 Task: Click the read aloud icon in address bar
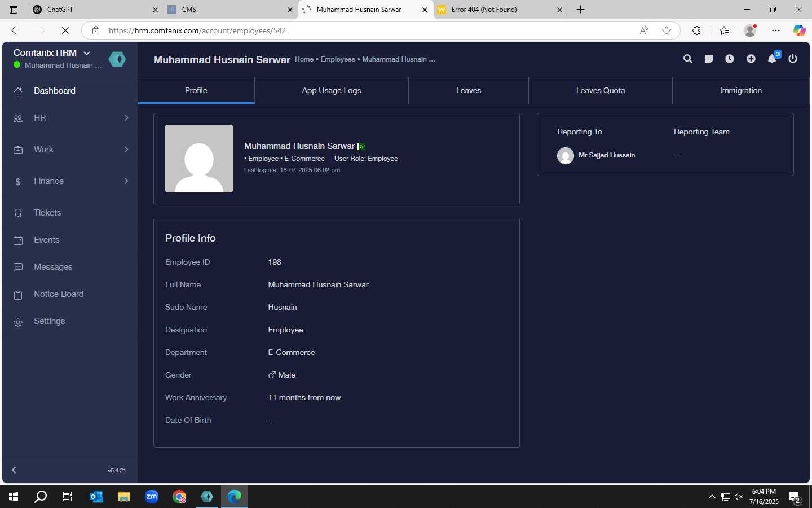pyautogui.click(x=644, y=30)
